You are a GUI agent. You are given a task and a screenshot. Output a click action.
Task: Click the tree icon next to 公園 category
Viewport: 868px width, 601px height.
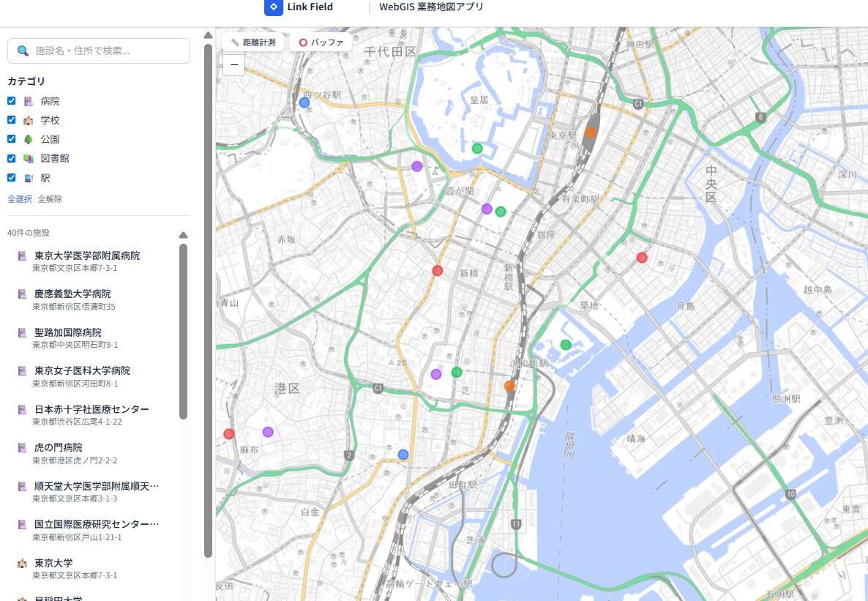point(29,139)
